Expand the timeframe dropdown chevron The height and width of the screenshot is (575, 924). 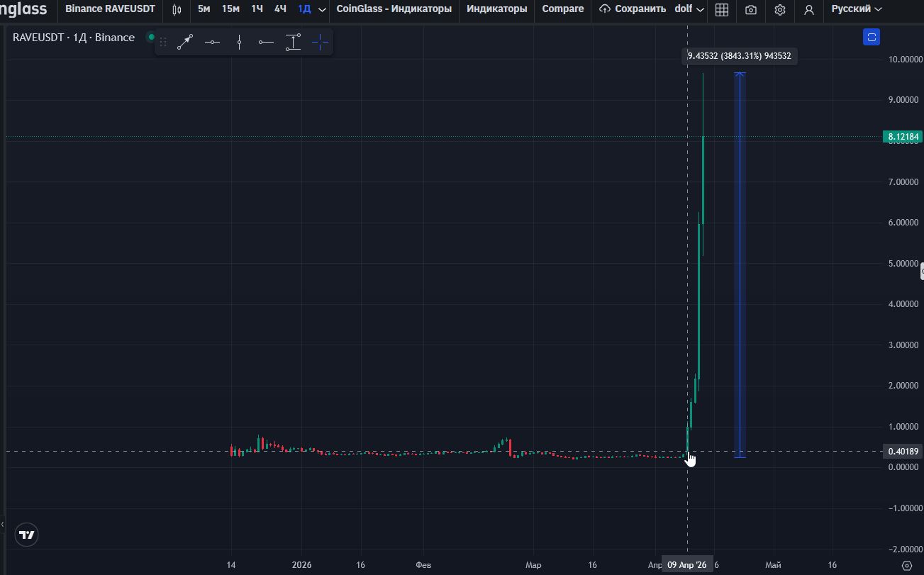(x=322, y=9)
